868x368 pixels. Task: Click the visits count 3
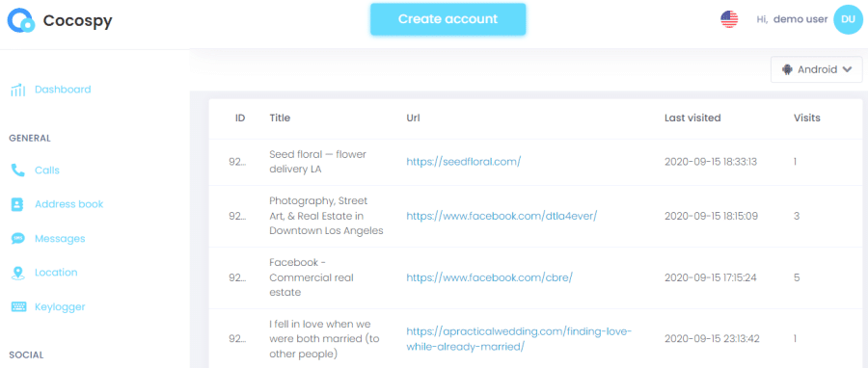(797, 216)
